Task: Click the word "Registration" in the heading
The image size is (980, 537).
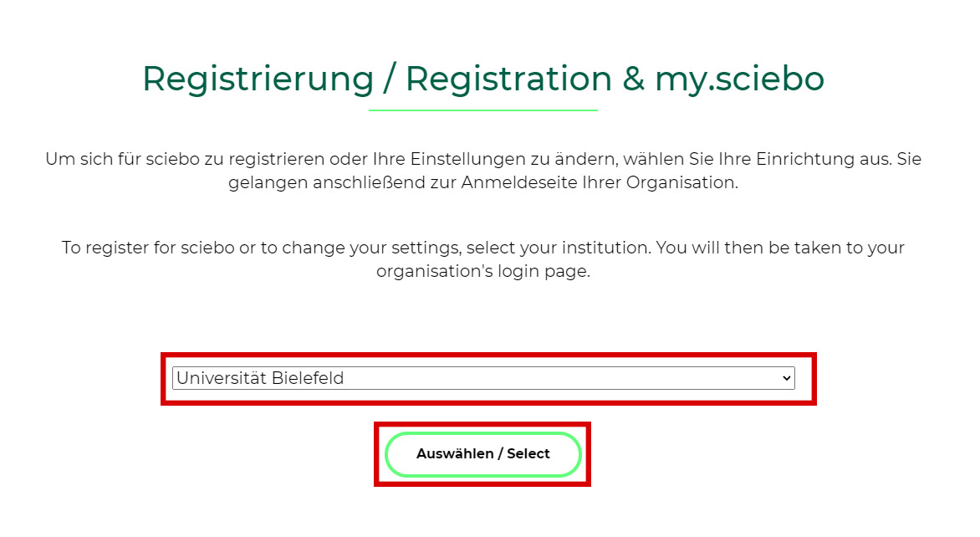Action: pos(508,79)
